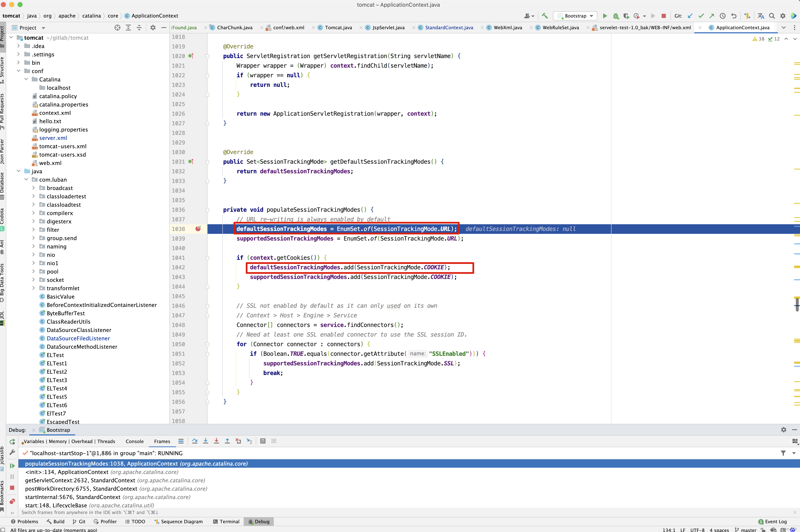The width and height of the screenshot is (800, 532).
Task: Toggle fold marker at line 1050 for-loop
Action: point(207,344)
